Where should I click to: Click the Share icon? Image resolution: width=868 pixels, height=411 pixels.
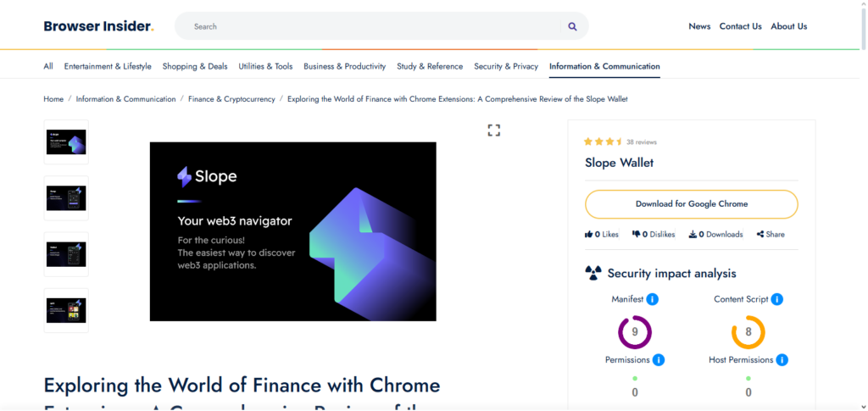[760, 235]
